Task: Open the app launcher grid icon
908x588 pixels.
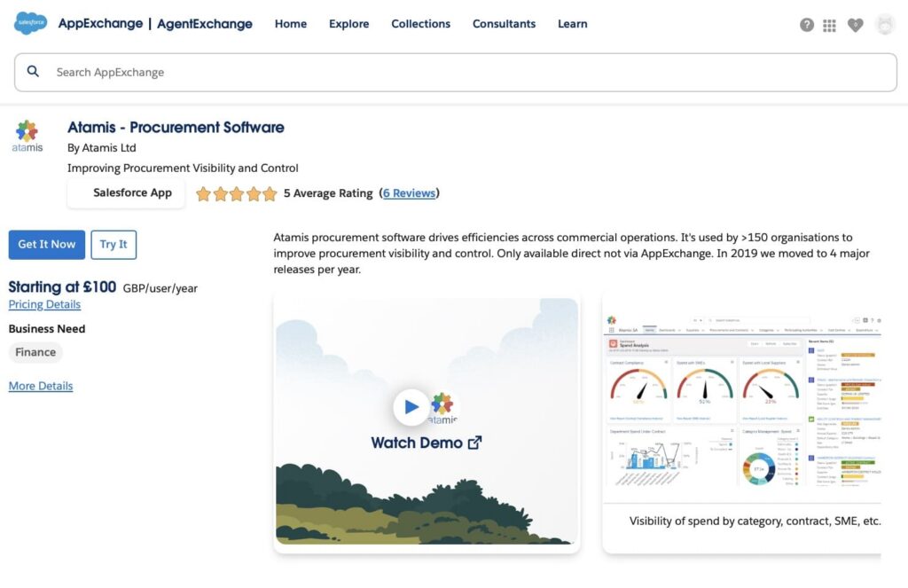Action: (829, 25)
